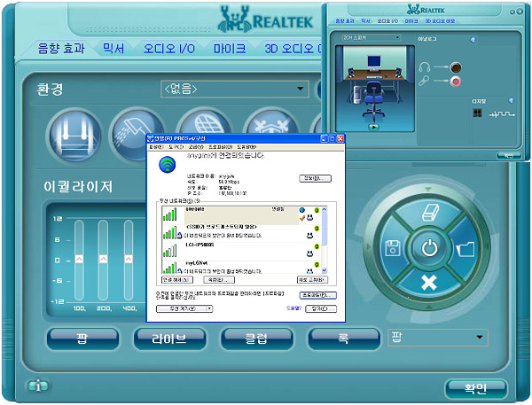Click the 확인 button in small Realtek window
The image size is (532, 405).
pos(509,156)
